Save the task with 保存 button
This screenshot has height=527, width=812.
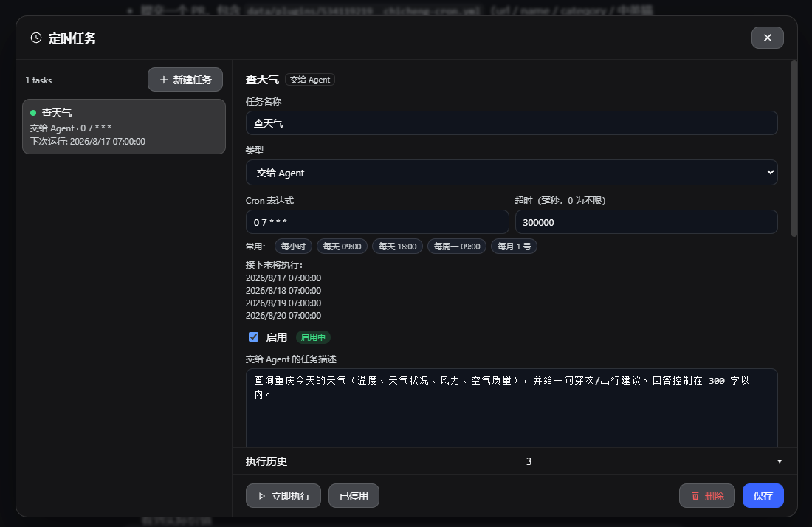tap(763, 496)
